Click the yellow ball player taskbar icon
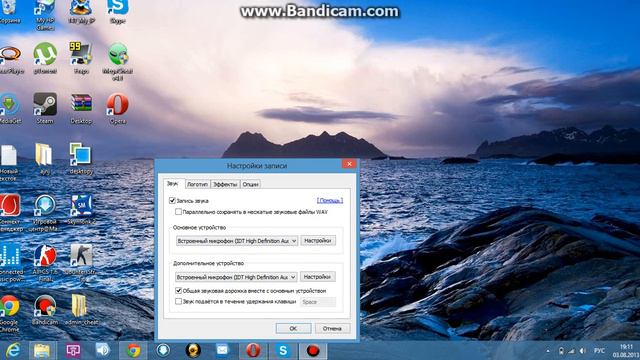Image resolution: width=640 pixels, height=360 pixels. coord(193,351)
